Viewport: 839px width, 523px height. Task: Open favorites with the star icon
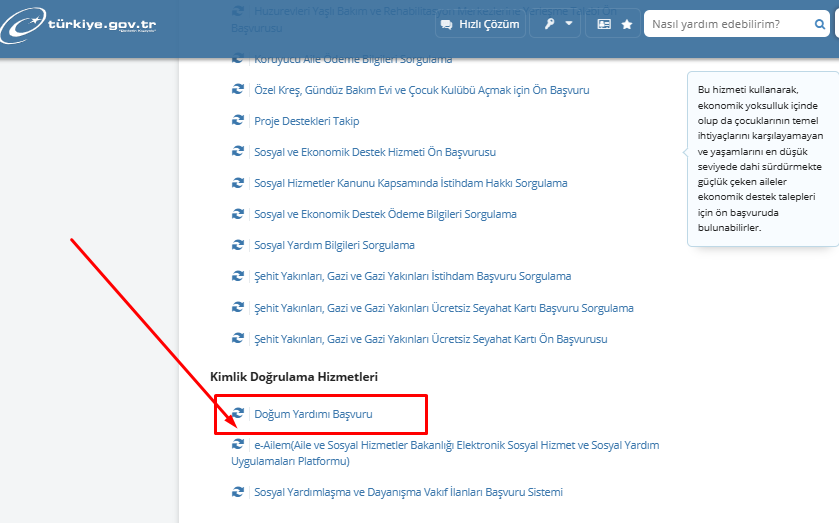click(627, 24)
